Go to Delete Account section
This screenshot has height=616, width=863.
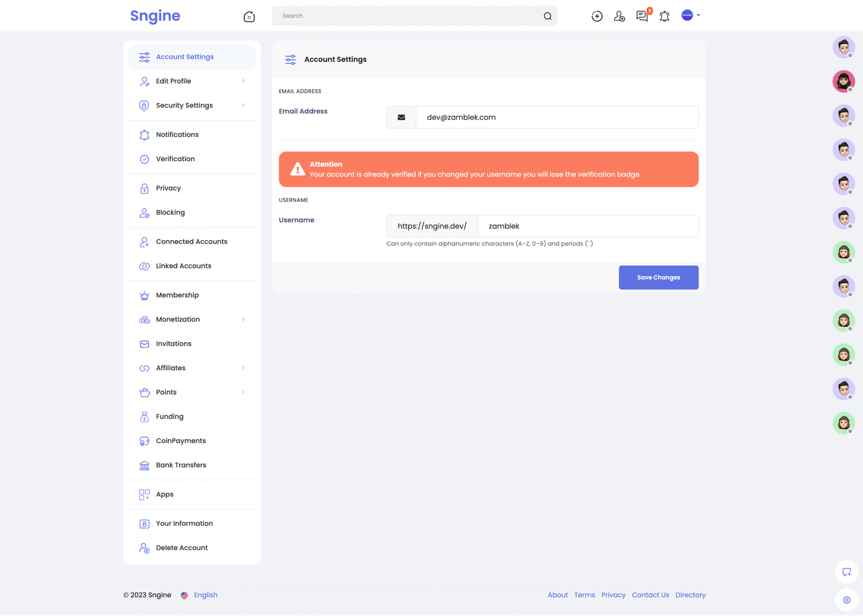(x=182, y=547)
